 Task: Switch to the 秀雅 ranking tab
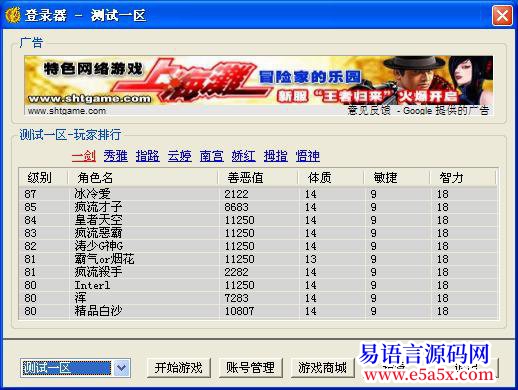pyautogui.click(x=116, y=156)
